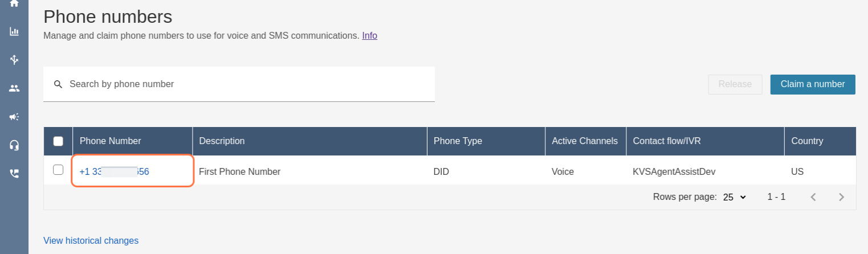This screenshot has height=254, width=868.
Task: Sort by Phone Type column header
Action: 458,141
